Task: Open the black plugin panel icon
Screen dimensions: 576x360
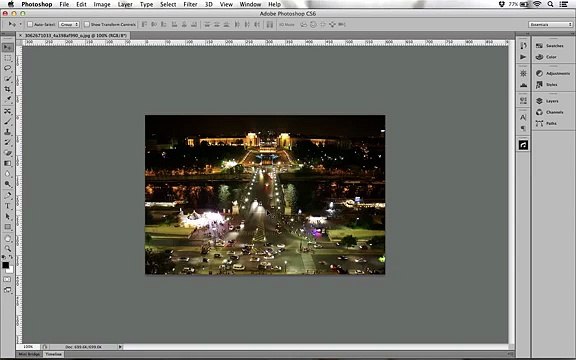Action: [x=523, y=145]
